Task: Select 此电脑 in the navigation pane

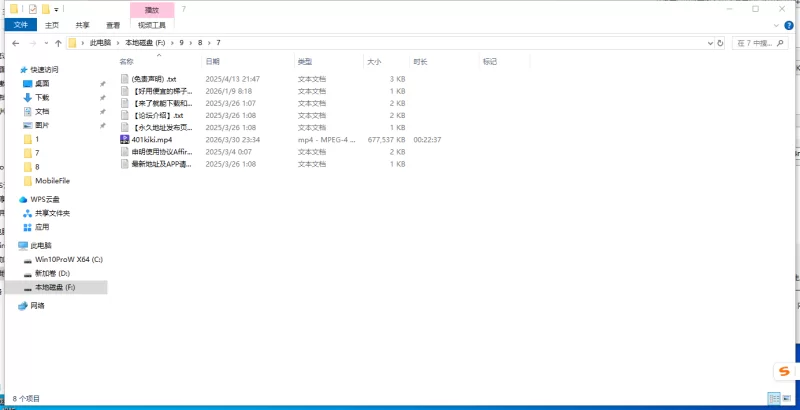Action: [41, 246]
